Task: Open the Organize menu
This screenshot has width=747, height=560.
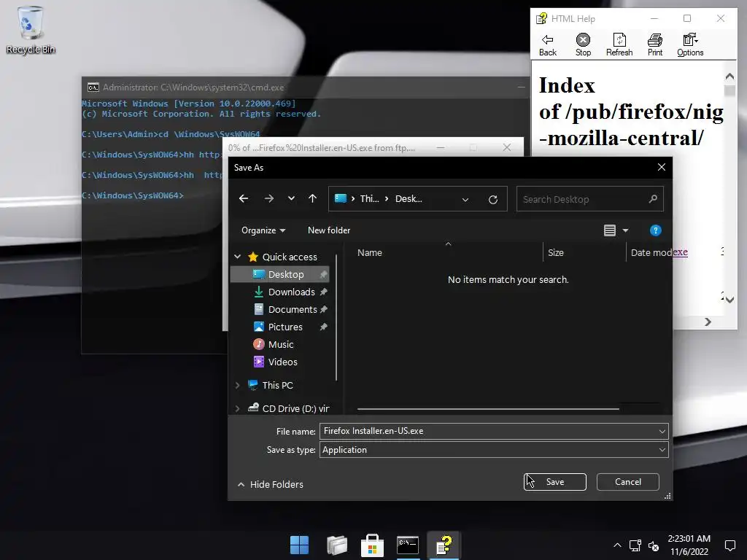Action: [263, 230]
